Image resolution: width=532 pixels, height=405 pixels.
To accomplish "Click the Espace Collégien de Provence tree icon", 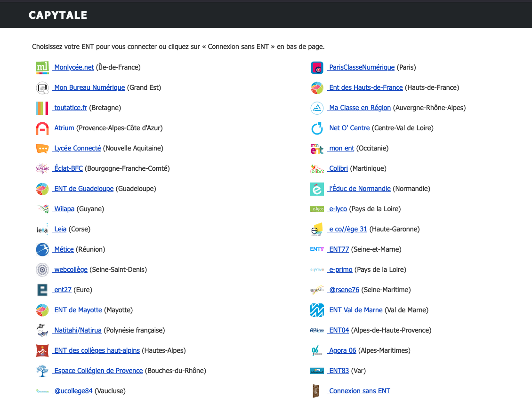I will click(x=42, y=371).
